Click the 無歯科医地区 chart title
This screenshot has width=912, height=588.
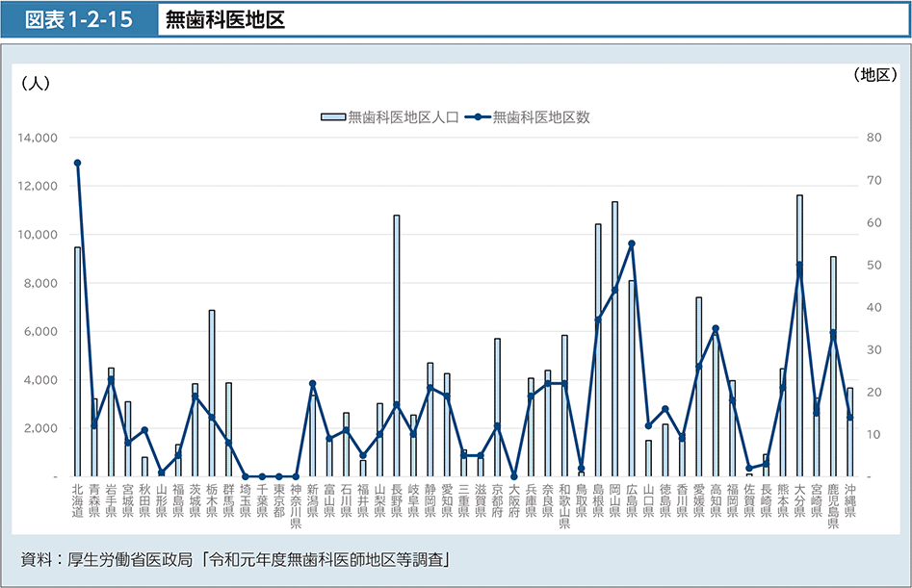225,19
